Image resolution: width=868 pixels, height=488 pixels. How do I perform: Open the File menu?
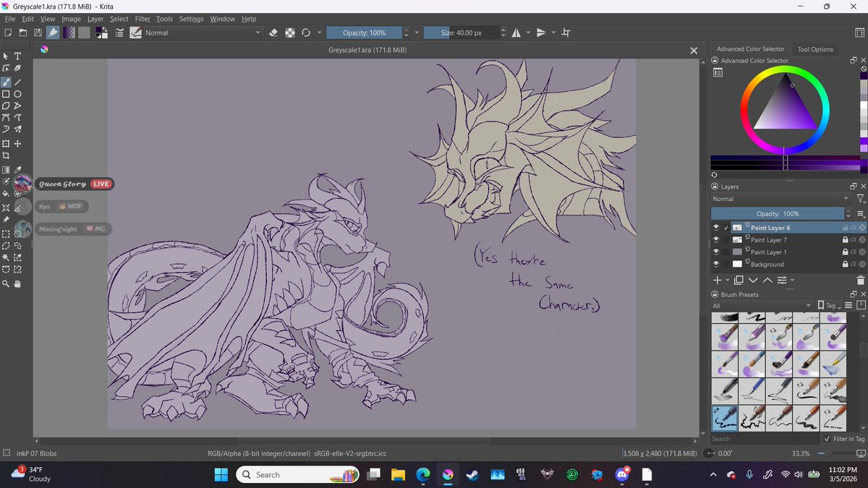click(x=9, y=19)
